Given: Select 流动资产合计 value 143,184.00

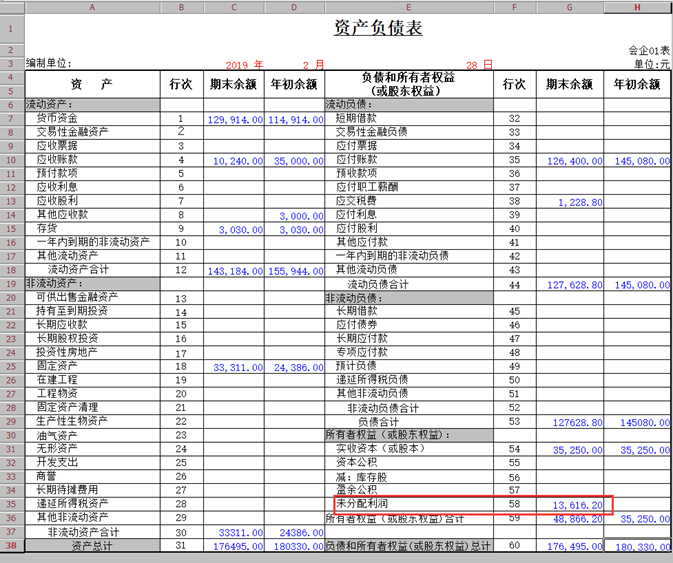Looking at the screenshot, I should point(235,271).
